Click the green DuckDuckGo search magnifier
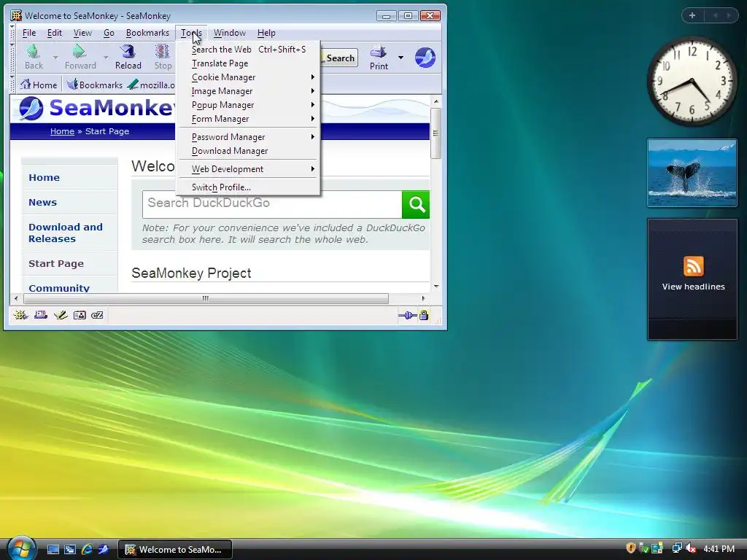The width and height of the screenshot is (747, 560). 416,204
